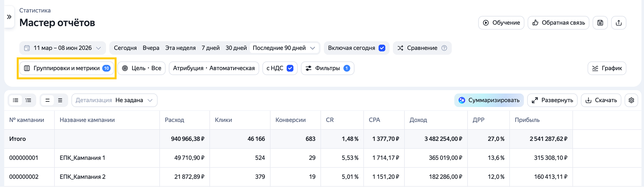Click the Скачать download button
This screenshot has height=187, width=644.
point(601,100)
